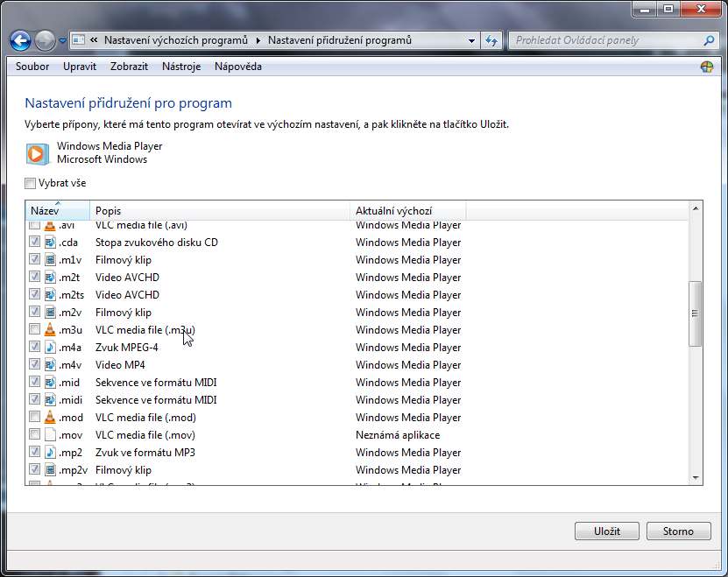Click the Control Panel icon in address bar
Viewport: 728px width, 577px height.
[79, 40]
